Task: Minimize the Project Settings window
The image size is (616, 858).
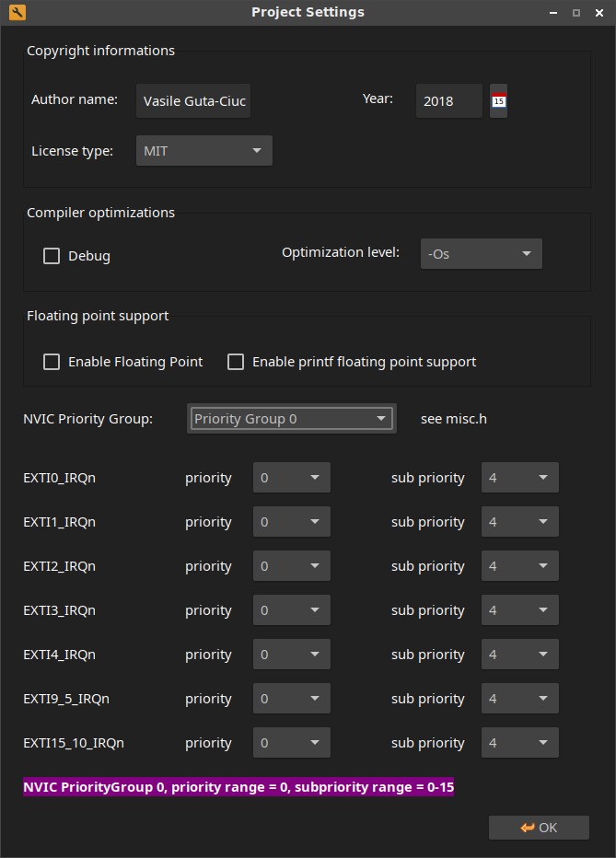Action: coord(552,13)
